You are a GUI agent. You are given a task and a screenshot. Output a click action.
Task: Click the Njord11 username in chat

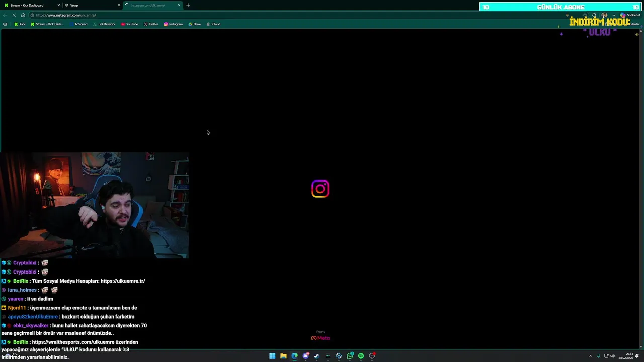pos(17,308)
